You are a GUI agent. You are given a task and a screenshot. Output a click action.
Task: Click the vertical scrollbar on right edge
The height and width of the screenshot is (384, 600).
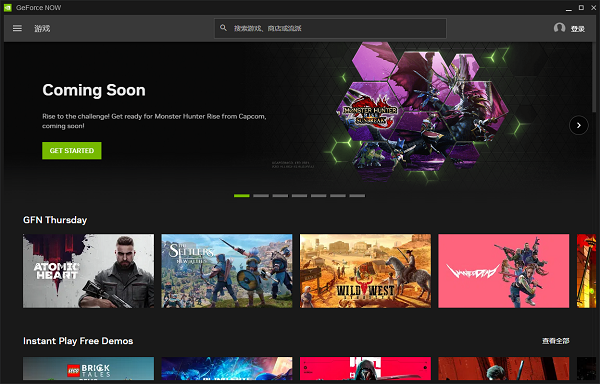(x=594, y=76)
